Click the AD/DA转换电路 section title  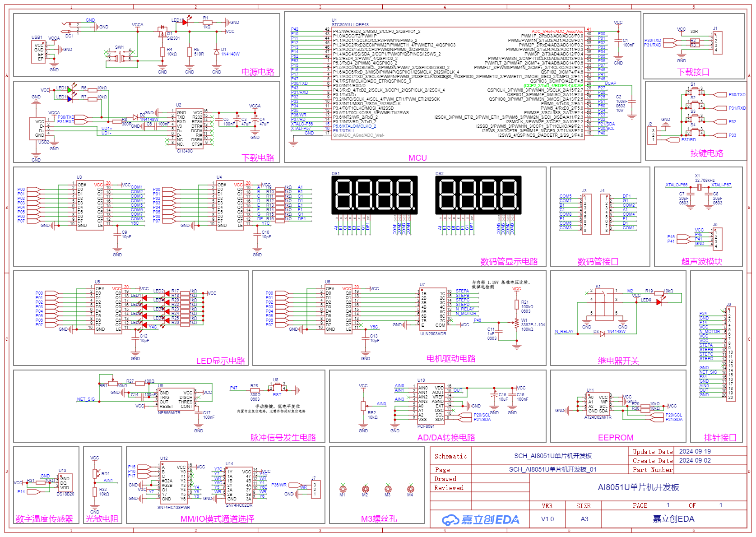(x=446, y=437)
